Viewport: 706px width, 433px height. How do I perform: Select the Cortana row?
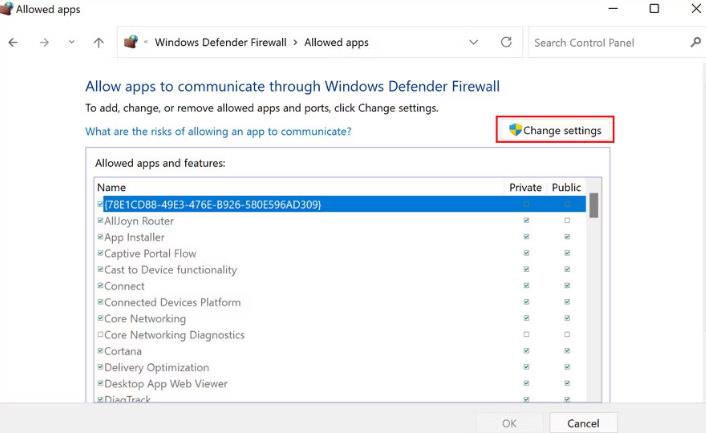pyautogui.click(x=341, y=351)
